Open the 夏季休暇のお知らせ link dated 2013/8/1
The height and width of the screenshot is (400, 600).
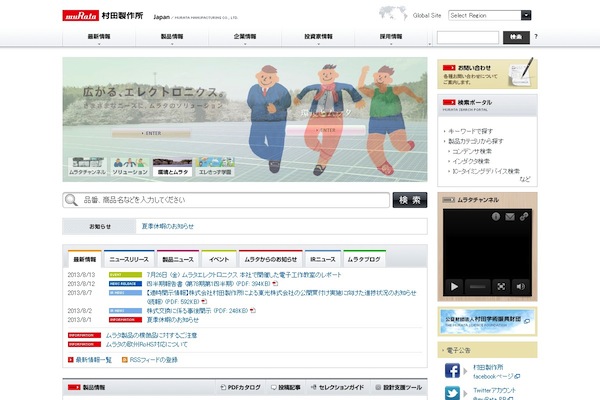click(173, 320)
